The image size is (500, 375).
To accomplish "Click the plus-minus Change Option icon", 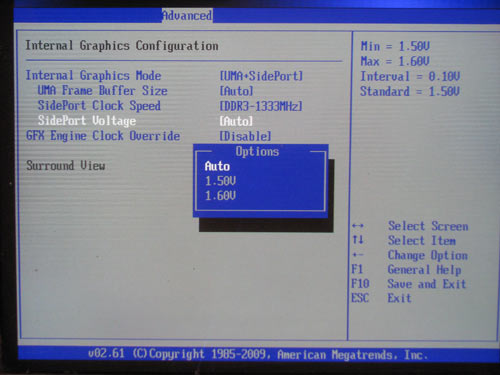I will [x=358, y=255].
